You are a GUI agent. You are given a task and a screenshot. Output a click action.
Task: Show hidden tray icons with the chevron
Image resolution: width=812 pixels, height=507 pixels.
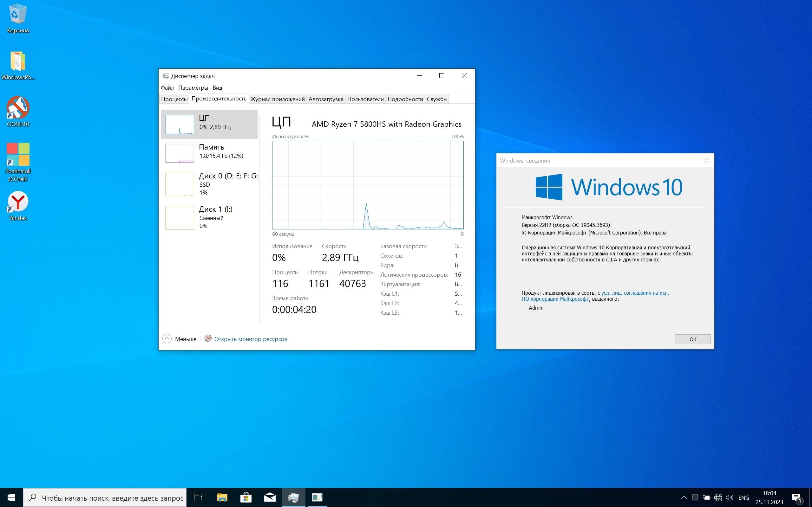pyautogui.click(x=684, y=497)
